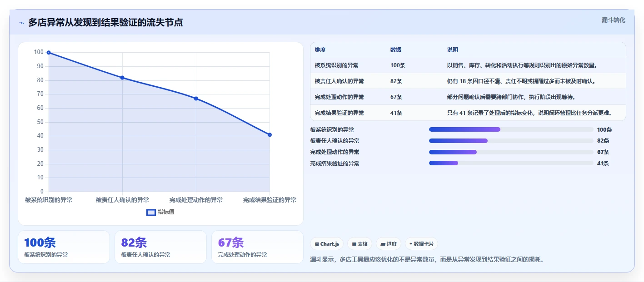Click the 100 data point on chart
Screen dimensions: 644x282
point(49,53)
